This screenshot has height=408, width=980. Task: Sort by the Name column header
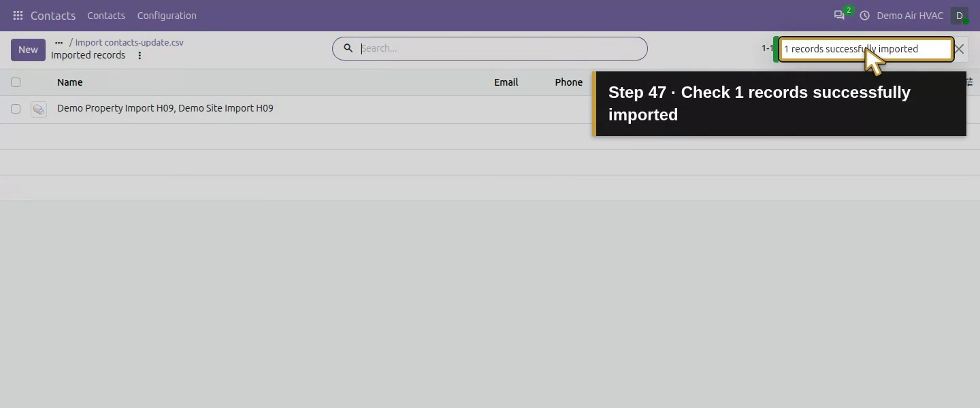click(69, 82)
